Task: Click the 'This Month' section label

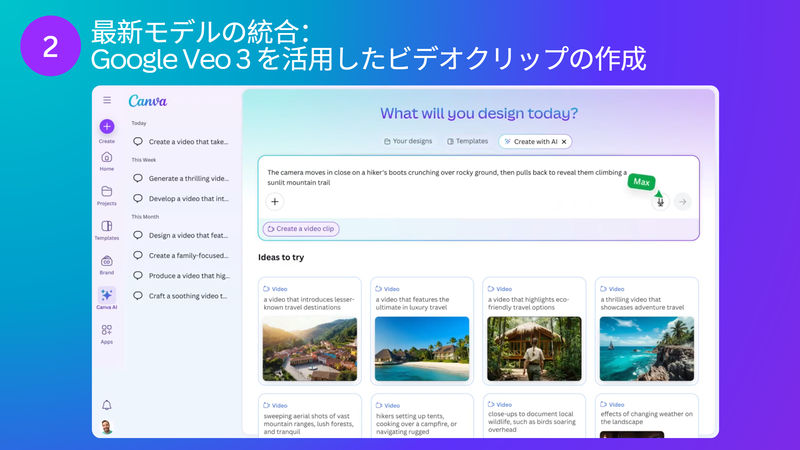Action: [145, 217]
